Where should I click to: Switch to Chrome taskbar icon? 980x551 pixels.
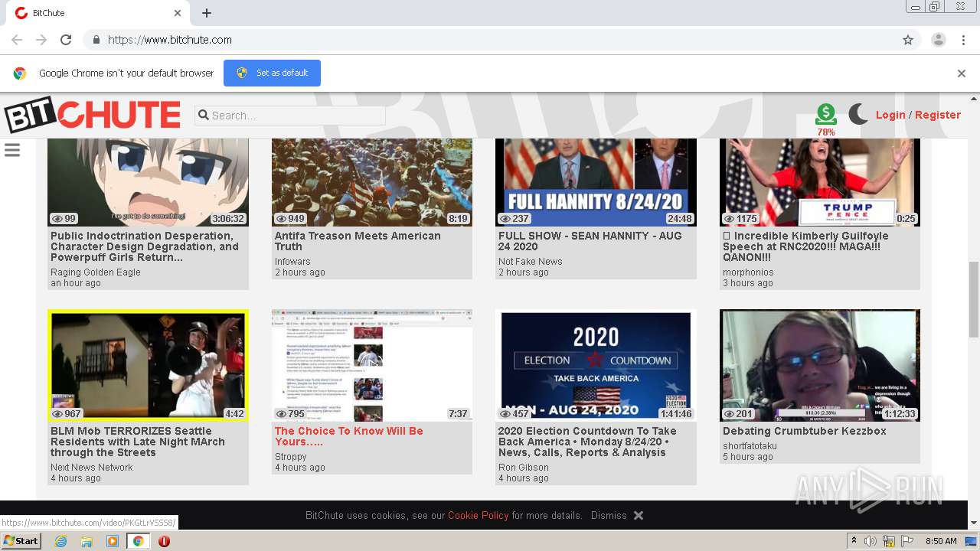click(x=138, y=541)
